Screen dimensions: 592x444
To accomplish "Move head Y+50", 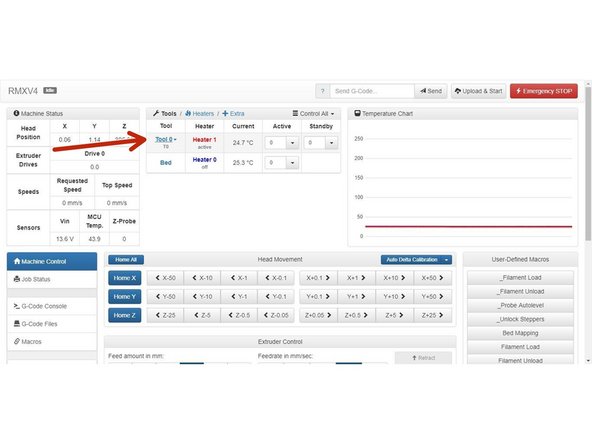I will [x=433, y=296].
